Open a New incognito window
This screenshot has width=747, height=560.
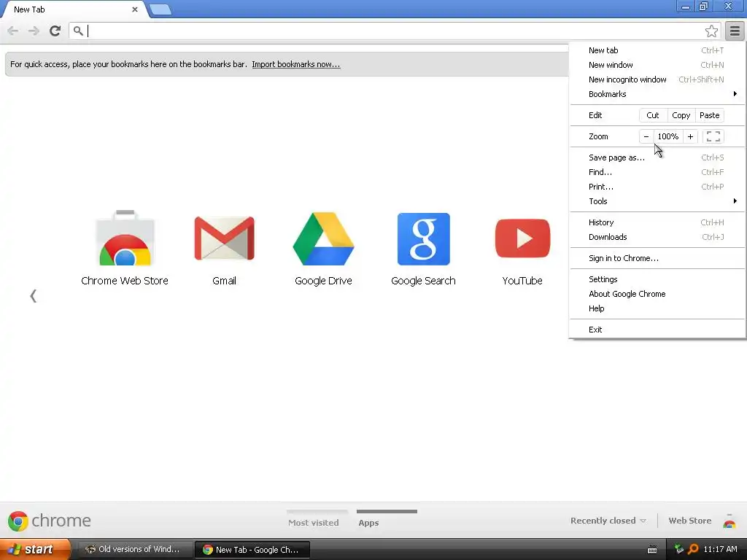tap(657, 79)
